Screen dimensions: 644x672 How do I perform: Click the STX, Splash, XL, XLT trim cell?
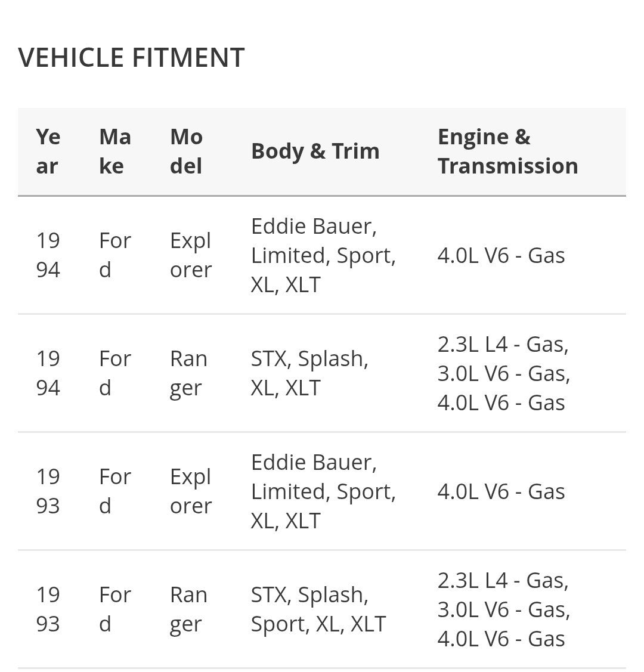pos(310,373)
